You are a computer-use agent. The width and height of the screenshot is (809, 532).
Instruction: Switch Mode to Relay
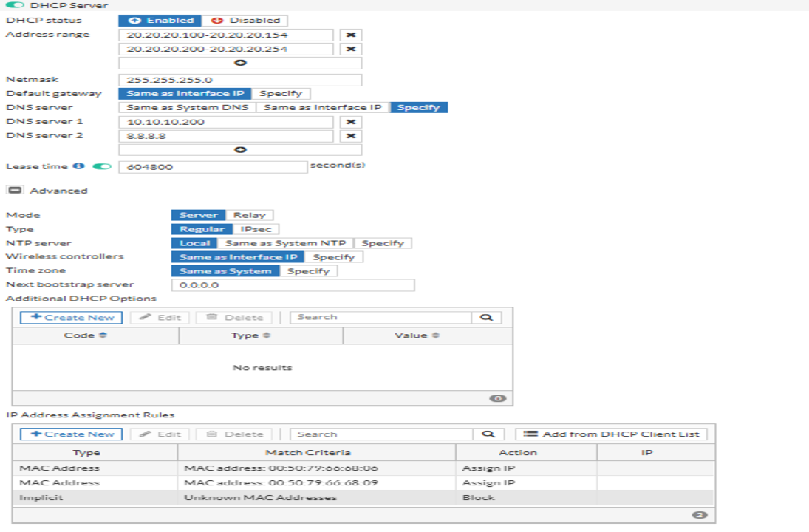tap(252, 214)
